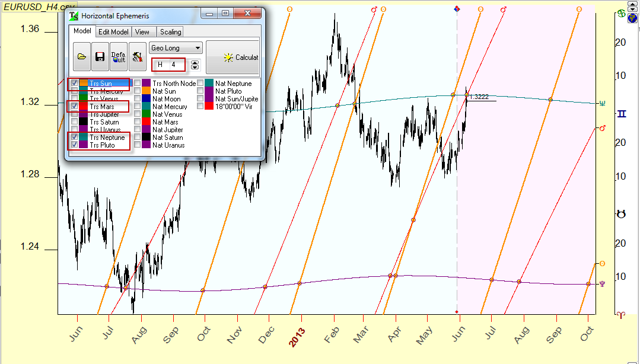640x364 pixels.
Task: Switch to the Edit Model tab
Action: (113, 32)
